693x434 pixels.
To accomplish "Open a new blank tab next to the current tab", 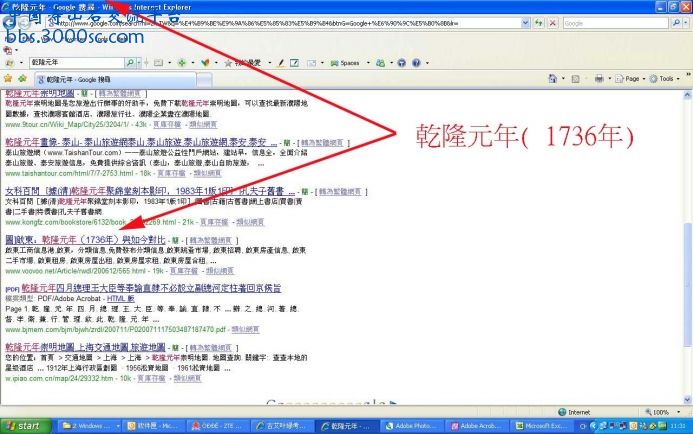I will click(x=204, y=80).
